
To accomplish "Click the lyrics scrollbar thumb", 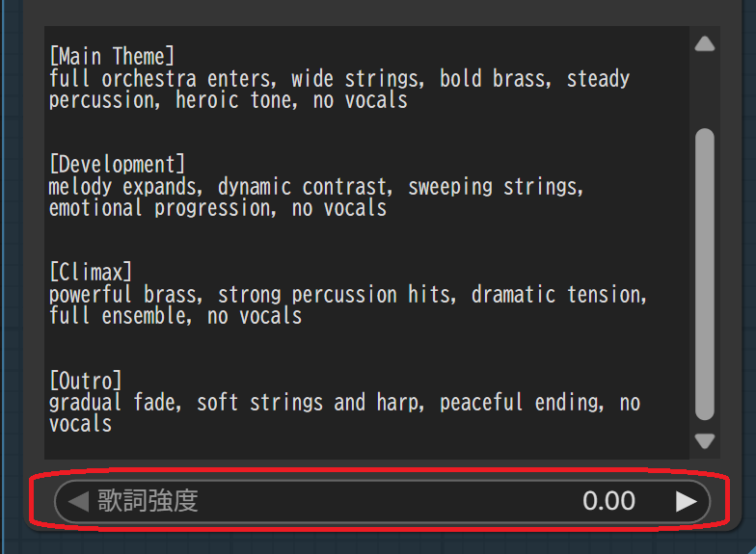I will pos(705,275).
